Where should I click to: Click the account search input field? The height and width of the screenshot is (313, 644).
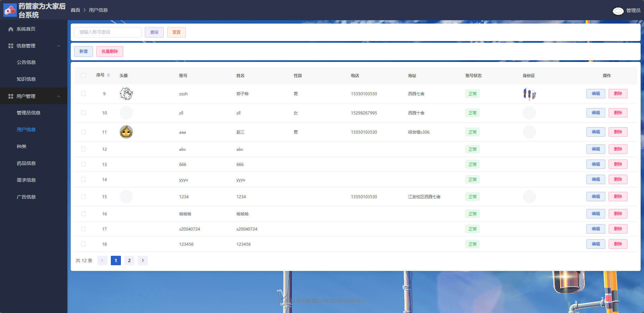click(108, 32)
